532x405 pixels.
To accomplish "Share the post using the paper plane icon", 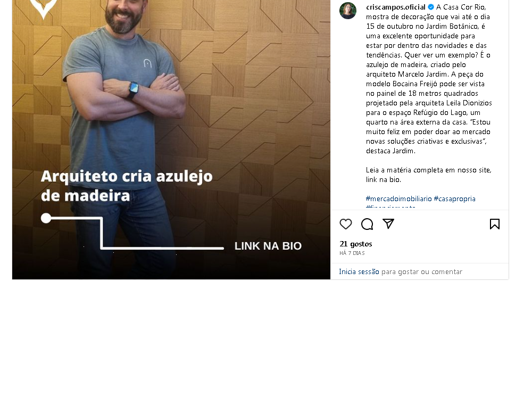I will point(388,224).
